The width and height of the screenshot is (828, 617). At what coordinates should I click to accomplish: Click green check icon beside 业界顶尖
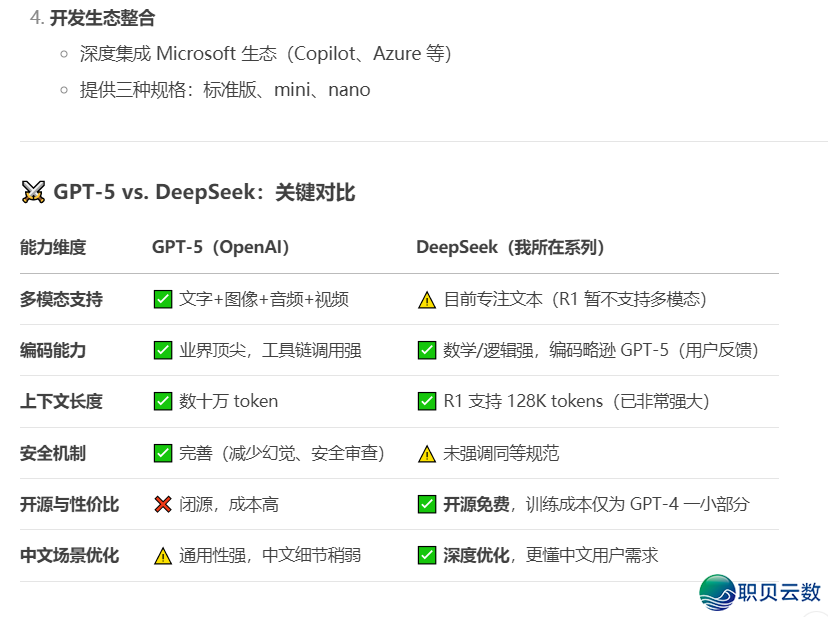(x=163, y=350)
